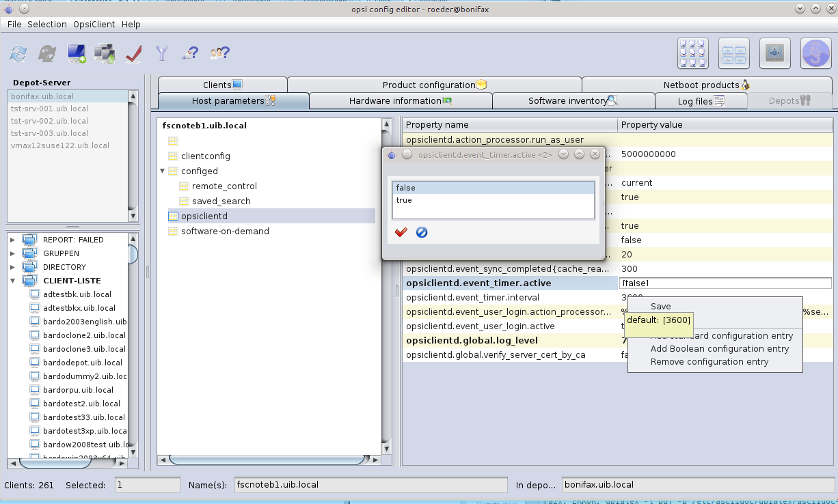This screenshot has height=504, width=838.
Task: Click the table icon beside remote_control
Action: [184, 186]
